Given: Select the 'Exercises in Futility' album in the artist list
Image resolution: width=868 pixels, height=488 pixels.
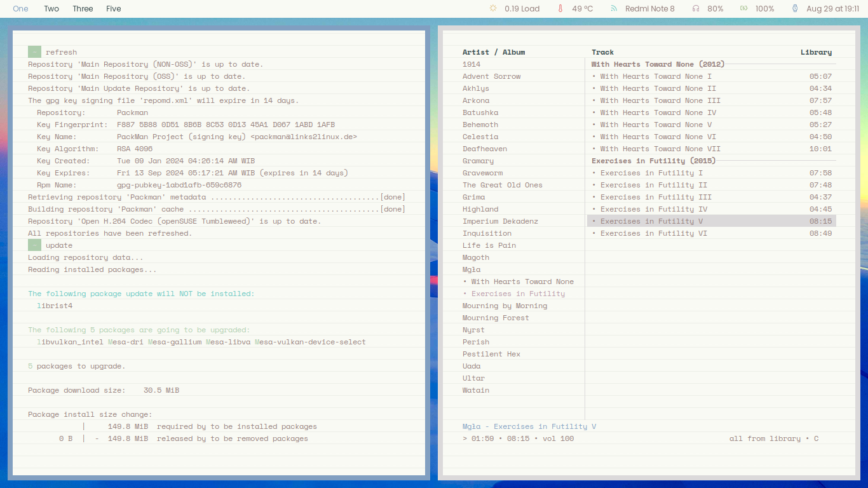Looking at the screenshot, I should (x=517, y=294).
